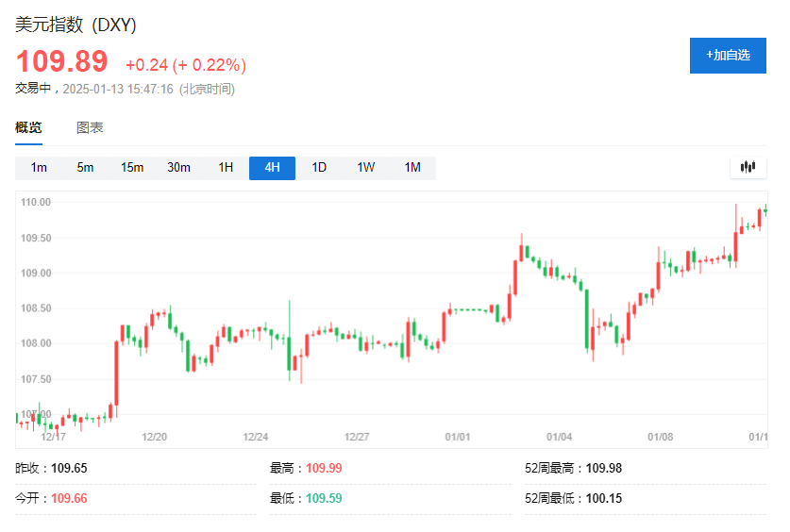Select the 1m interval

point(39,168)
